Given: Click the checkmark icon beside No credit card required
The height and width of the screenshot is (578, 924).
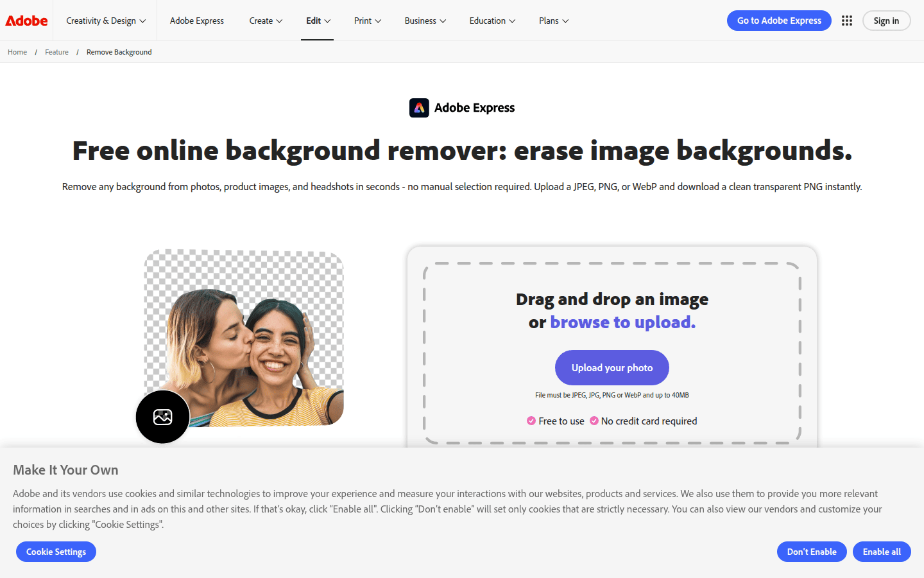Looking at the screenshot, I should coord(594,421).
